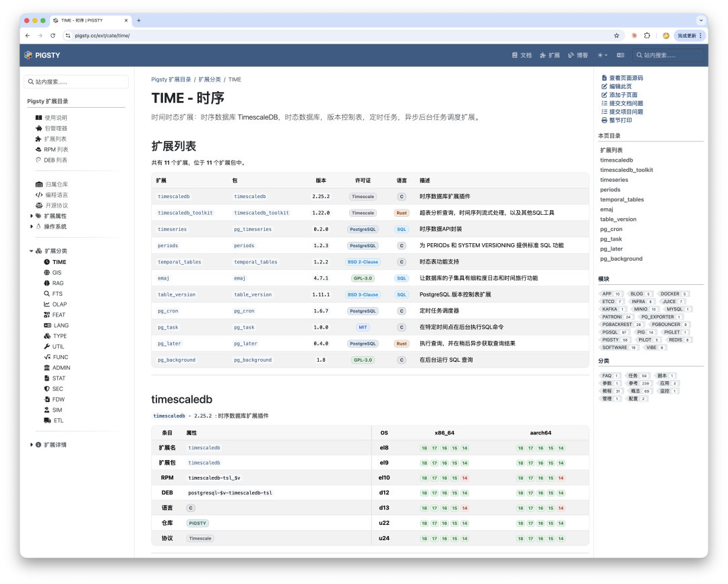Open the timescaledb_toolkit extension link in the table
Image resolution: width=728 pixels, height=584 pixels.
pyautogui.click(x=185, y=213)
